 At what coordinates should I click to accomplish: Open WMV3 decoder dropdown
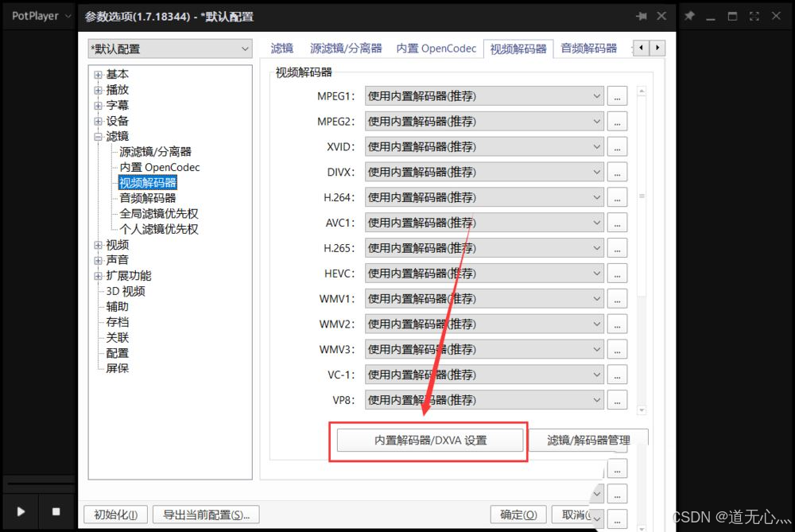pyautogui.click(x=484, y=349)
